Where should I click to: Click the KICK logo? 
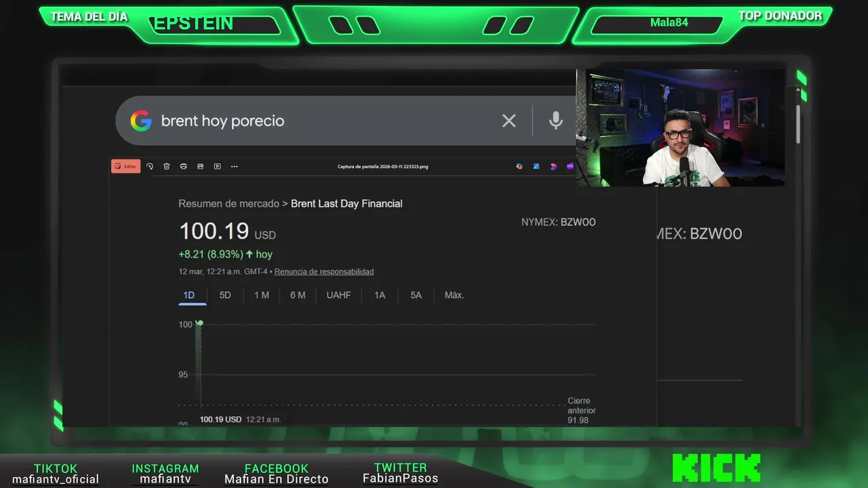point(717,468)
